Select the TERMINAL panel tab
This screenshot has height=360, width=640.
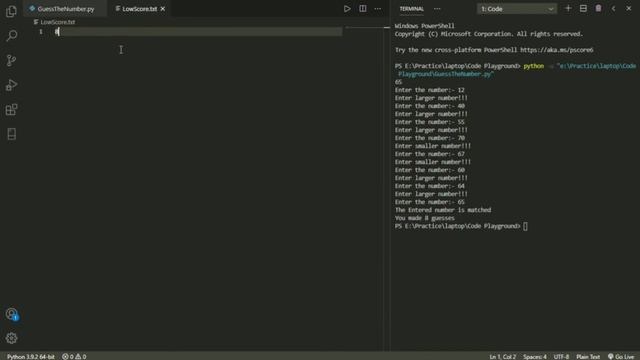pos(411,9)
